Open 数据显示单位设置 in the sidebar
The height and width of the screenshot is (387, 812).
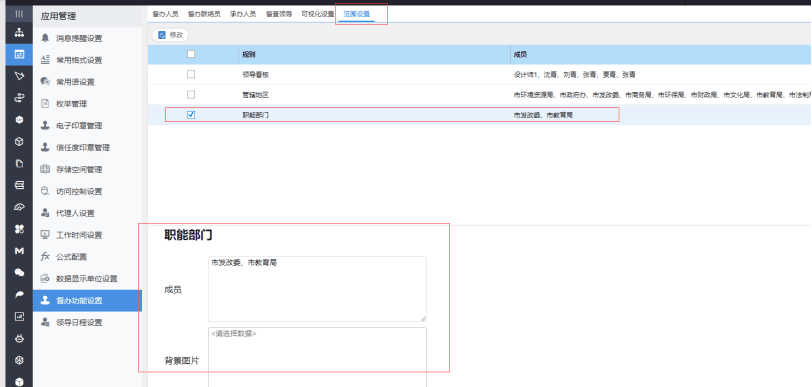[88, 279]
